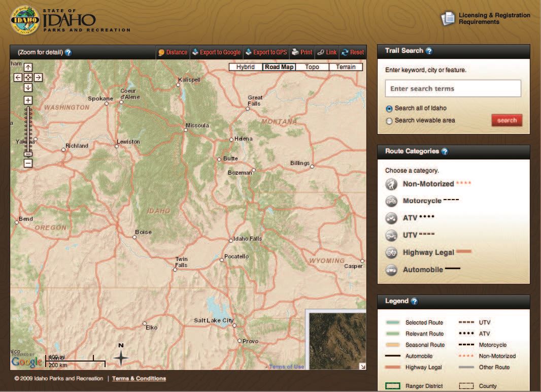541x392 pixels.
Task: Pan the map left with arrow
Action: click(18, 77)
